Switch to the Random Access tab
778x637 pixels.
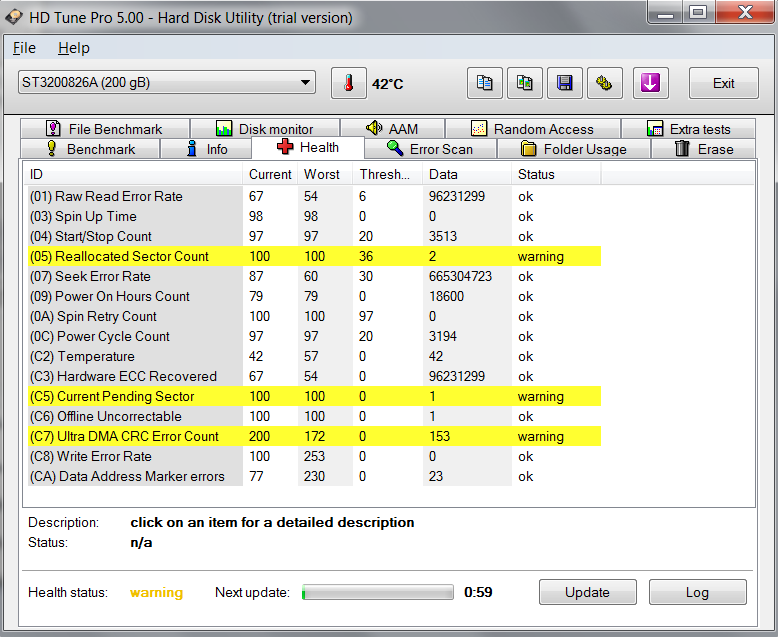[532, 129]
